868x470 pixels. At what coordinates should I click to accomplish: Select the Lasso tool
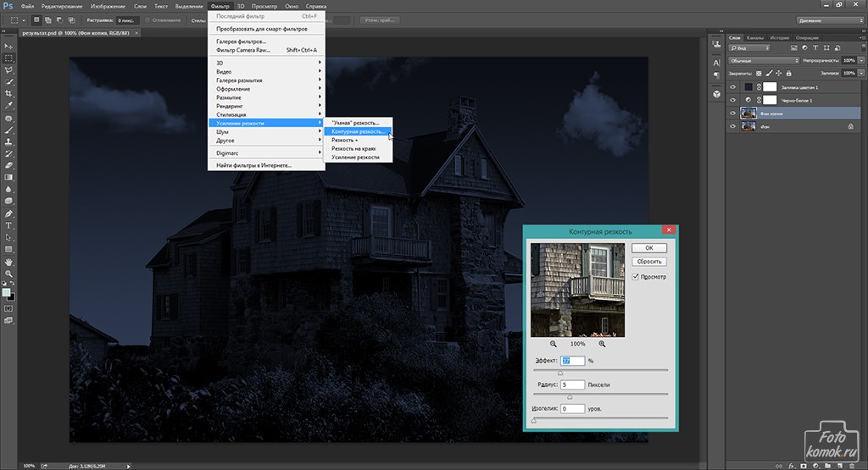pyautogui.click(x=8, y=70)
